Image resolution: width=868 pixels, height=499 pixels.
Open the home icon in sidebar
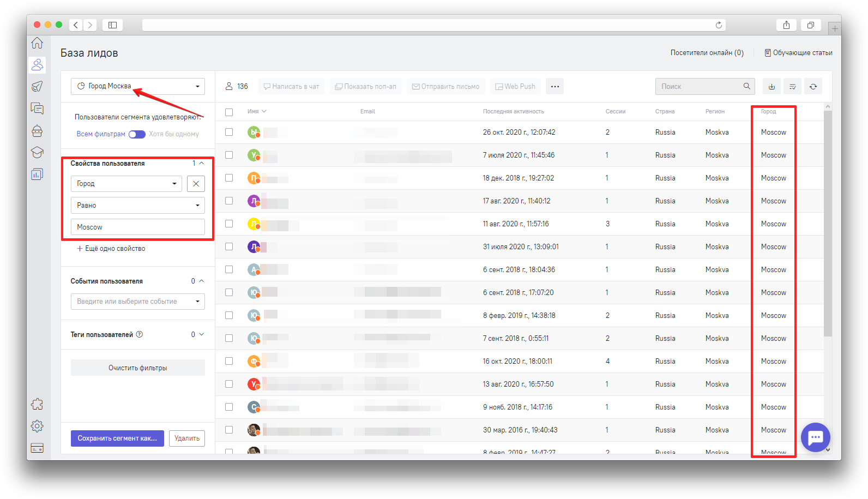click(x=37, y=43)
